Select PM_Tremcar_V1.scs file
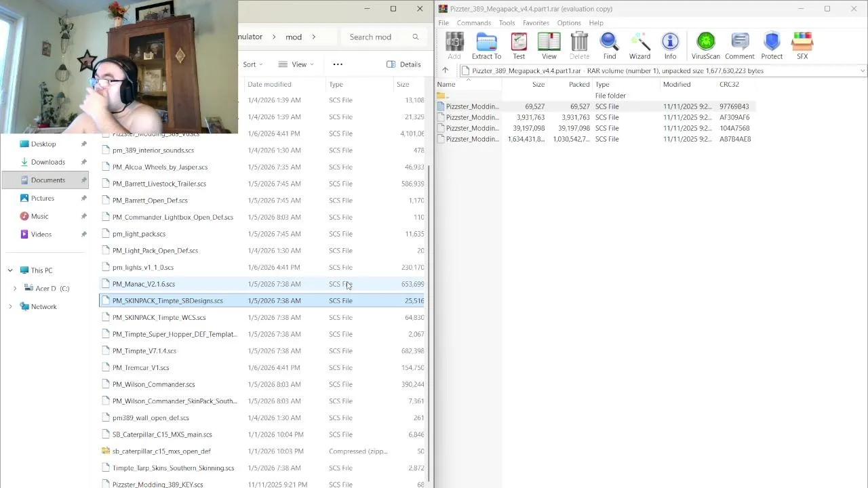The image size is (868, 488). pyautogui.click(x=263, y=368)
